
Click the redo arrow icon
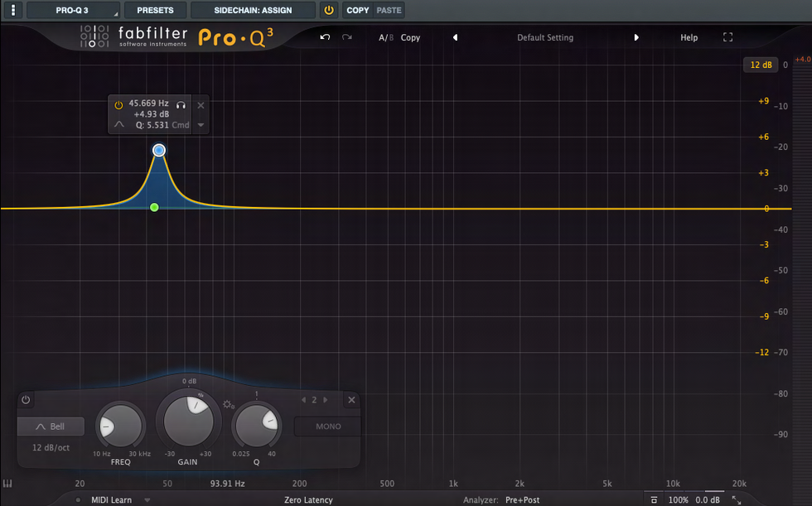coord(347,37)
